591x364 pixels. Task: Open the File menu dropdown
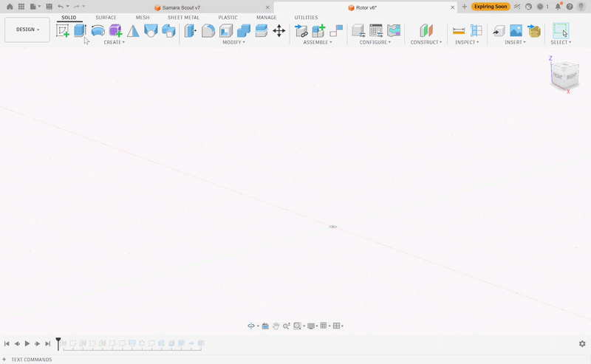pos(35,7)
